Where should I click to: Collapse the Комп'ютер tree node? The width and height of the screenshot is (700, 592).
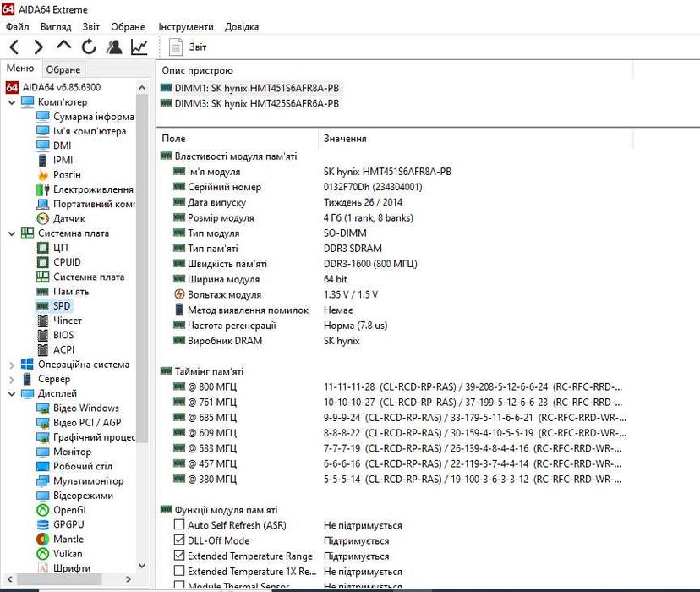click(x=12, y=102)
